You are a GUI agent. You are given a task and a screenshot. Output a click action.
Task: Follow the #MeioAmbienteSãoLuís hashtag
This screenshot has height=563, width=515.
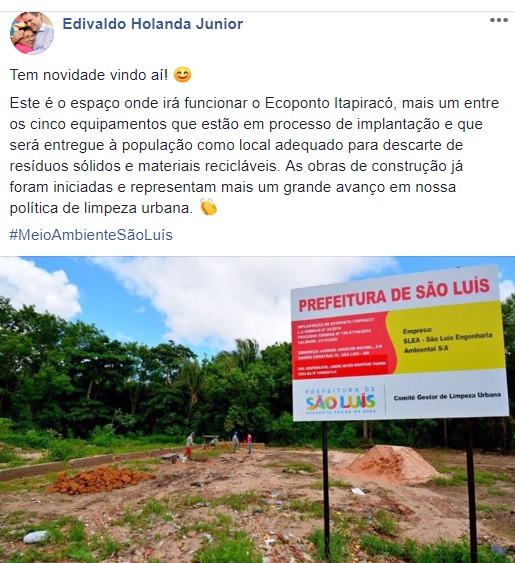pos(91,235)
